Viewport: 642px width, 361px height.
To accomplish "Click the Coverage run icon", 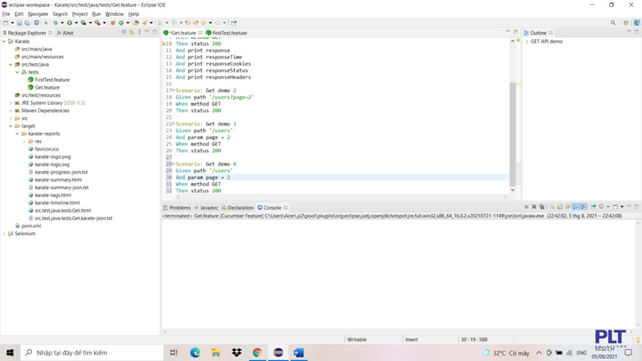I will coord(83,23).
